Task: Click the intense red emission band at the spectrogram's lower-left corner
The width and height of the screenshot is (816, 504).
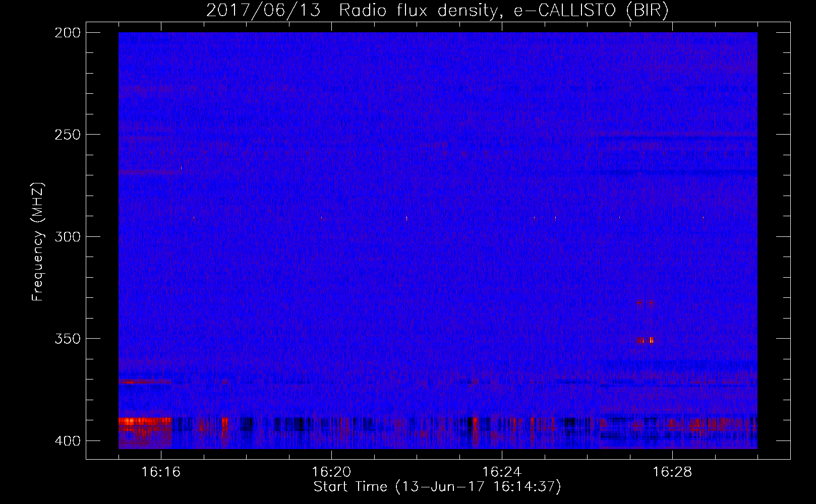Action: click(x=145, y=425)
